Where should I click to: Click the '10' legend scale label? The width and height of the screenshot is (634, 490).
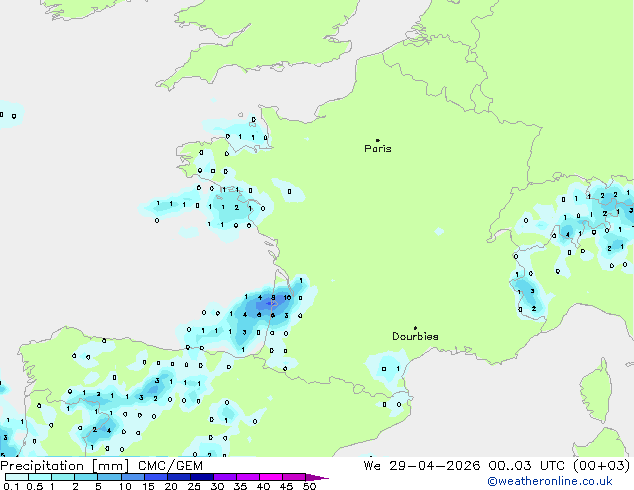click(x=125, y=486)
